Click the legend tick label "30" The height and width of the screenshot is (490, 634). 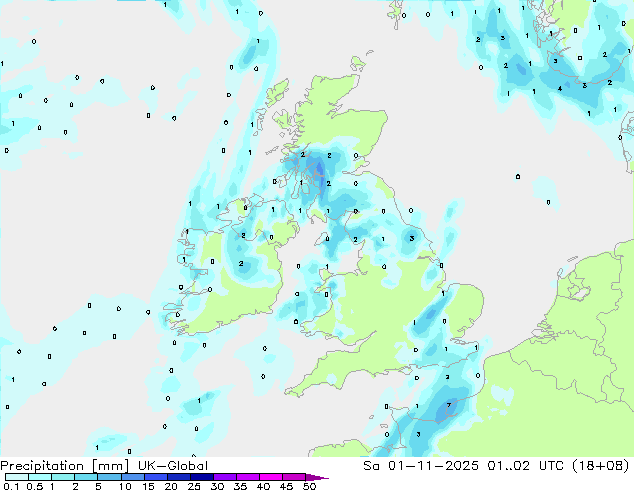point(217,486)
